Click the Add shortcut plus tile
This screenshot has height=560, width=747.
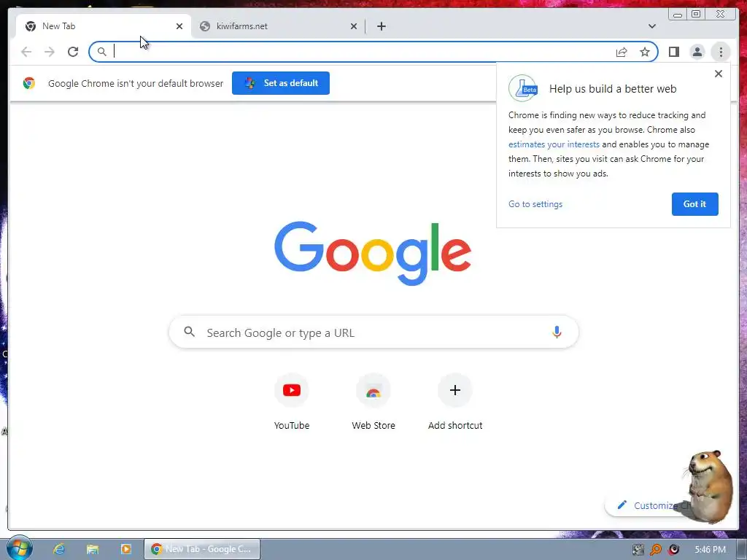tap(455, 402)
